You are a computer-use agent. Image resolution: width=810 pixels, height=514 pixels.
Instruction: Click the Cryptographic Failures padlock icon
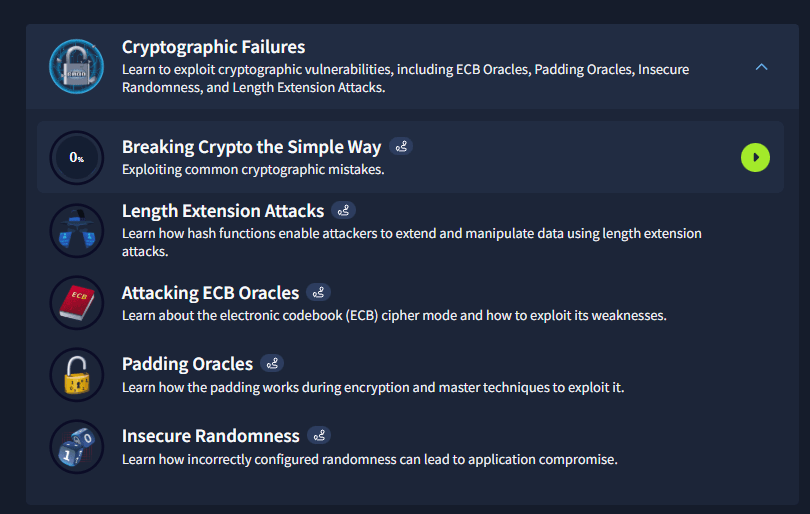(76, 66)
